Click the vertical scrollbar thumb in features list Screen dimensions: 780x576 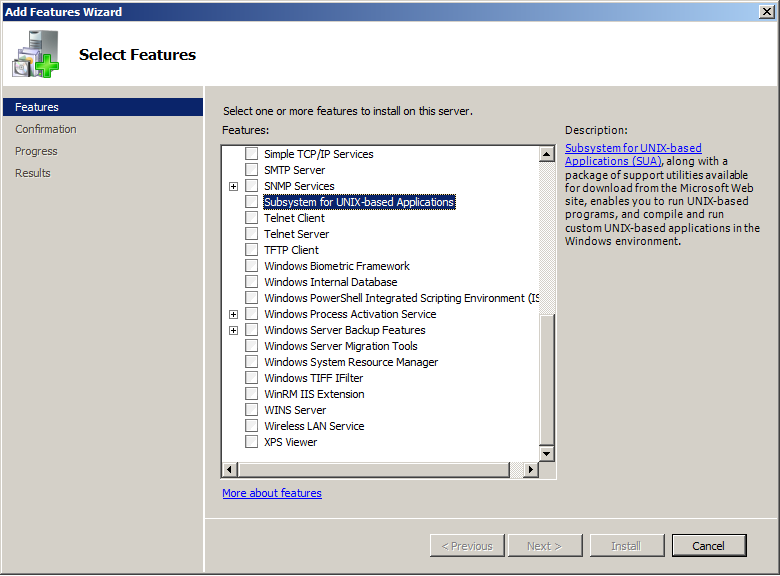coord(547,380)
